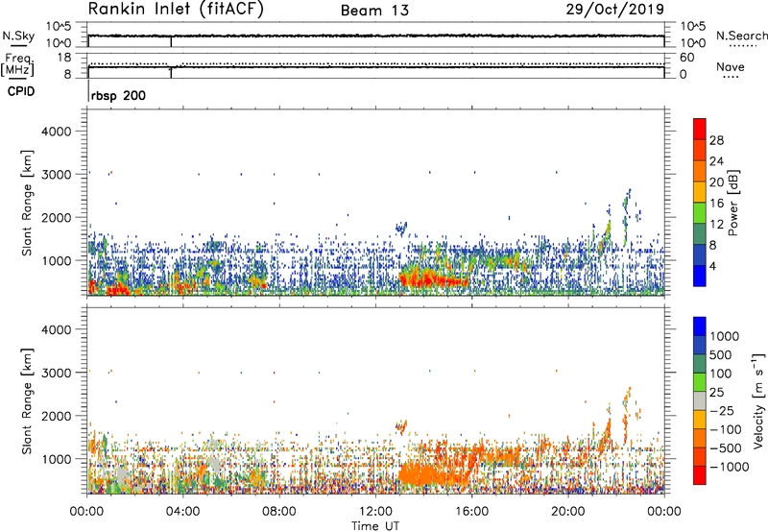Click the "4" power colorbar label

pos(712,267)
